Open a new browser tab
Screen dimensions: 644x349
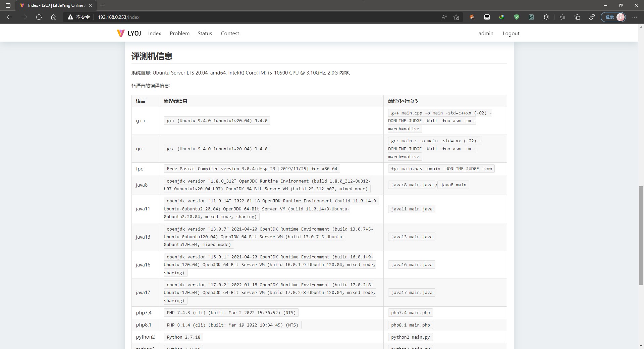[102, 5]
